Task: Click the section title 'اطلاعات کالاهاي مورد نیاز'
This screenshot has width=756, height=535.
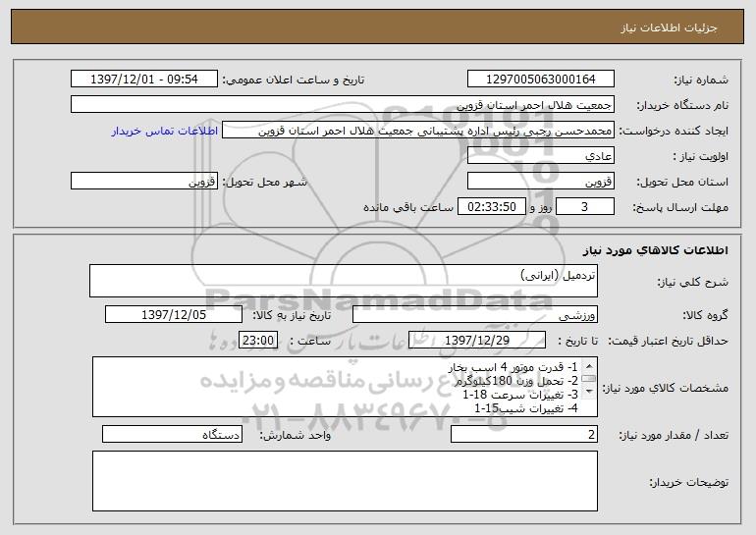Action: (x=656, y=250)
